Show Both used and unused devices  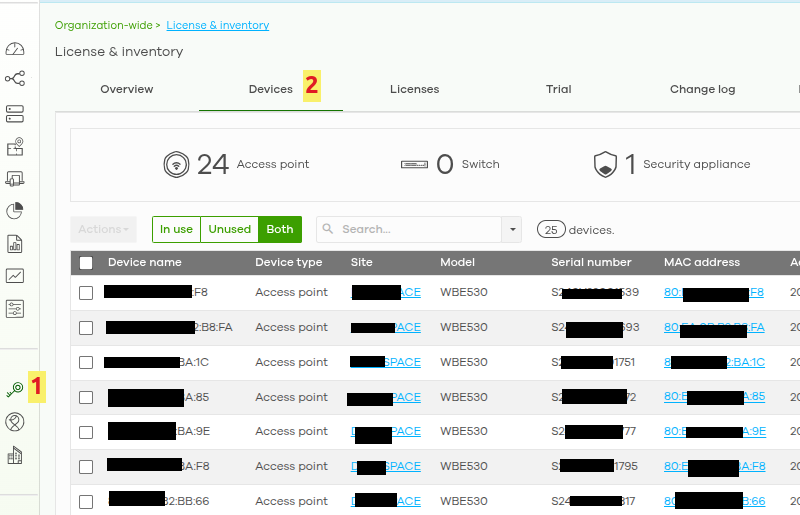[280, 229]
